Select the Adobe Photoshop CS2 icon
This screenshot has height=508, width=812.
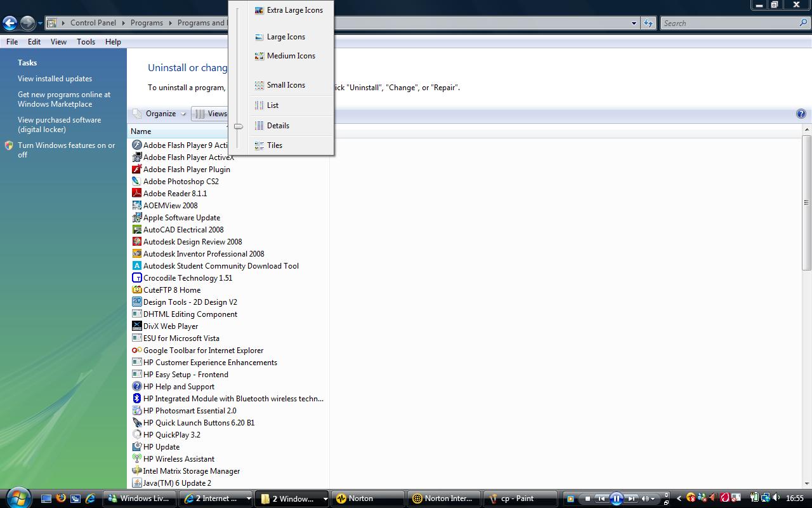[x=136, y=182]
